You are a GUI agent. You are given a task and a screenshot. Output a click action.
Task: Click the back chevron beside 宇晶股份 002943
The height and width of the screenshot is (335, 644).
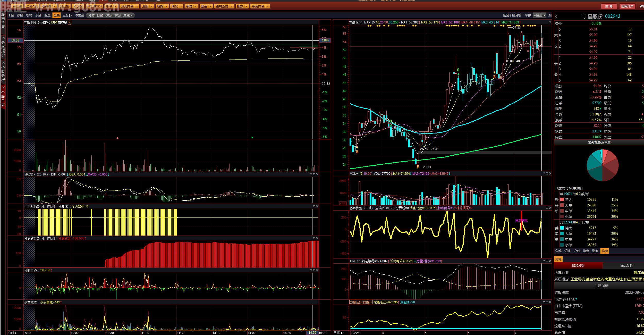click(556, 16)
